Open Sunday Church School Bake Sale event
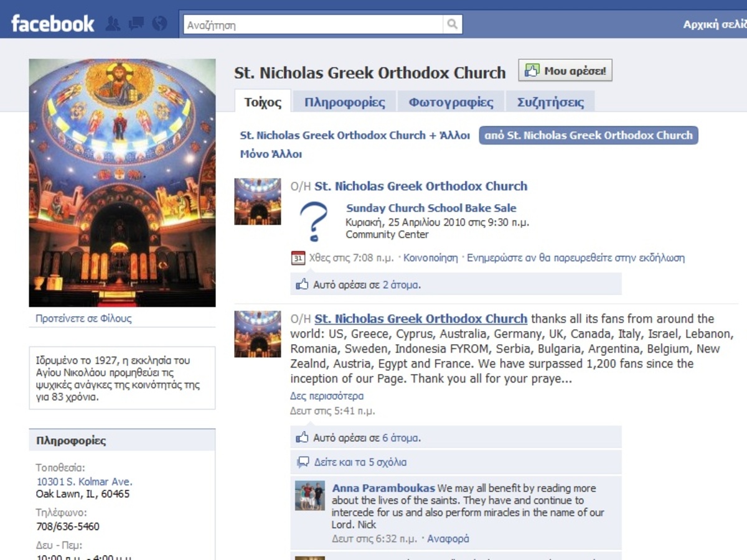747x560 pixels. (x=431, y=208)
